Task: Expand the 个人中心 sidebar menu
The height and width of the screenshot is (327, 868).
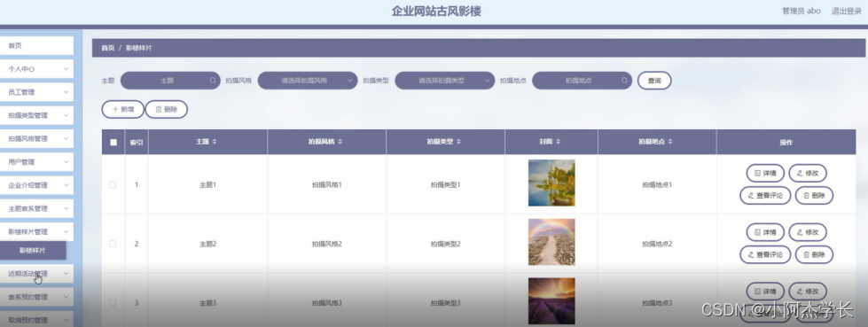Action: coord(36,69)
